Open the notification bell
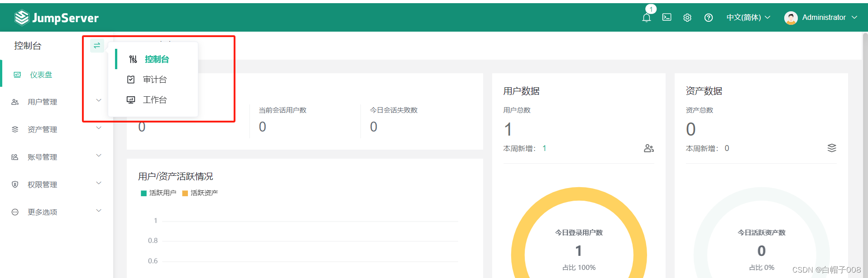The image size is (868, 278). pos(646,18)
